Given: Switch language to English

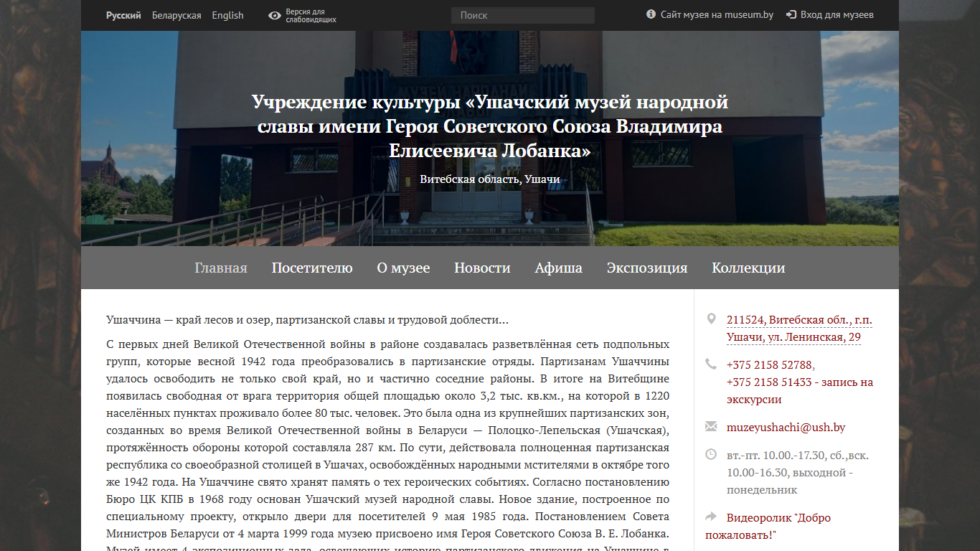Looking at the screenshot, I should [x=227, y=15].
